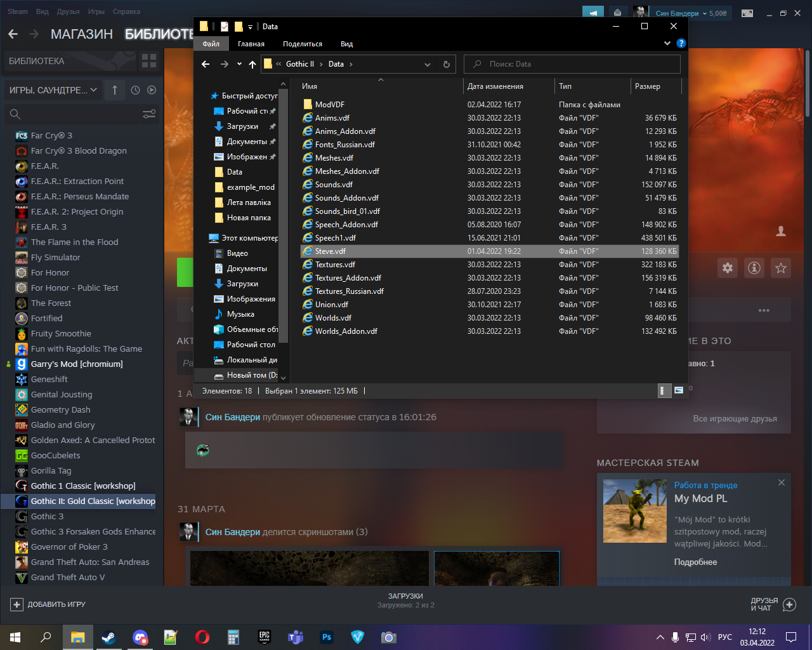This screenshot has width=812, height=650.
Task: Expand chevron after Data in breadcrumb
Action: coord(351,64)
